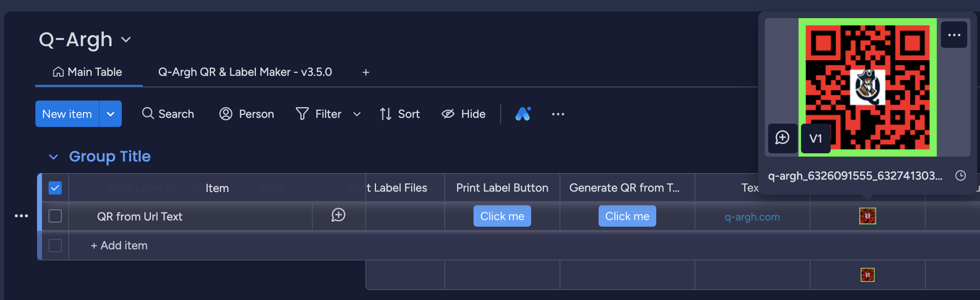Add a new board view with plus
Image resolution: width=980 pixels, height=300 pixels.
(x=366, y=73)
